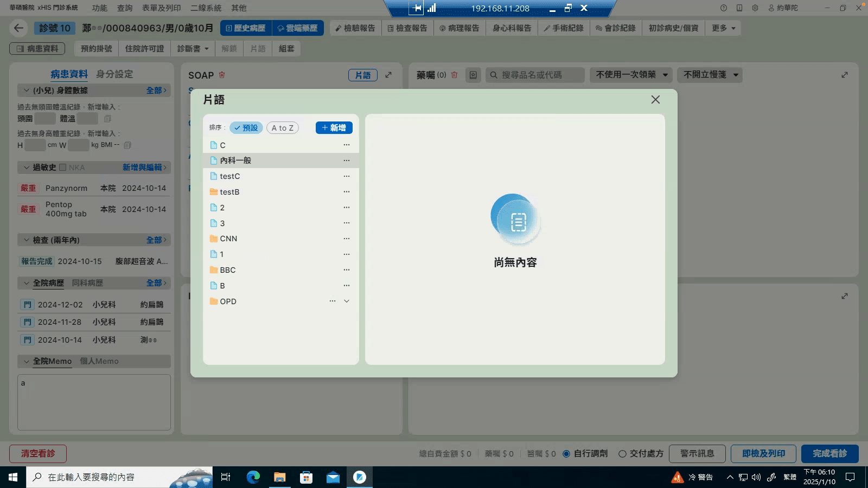Click the SOAP trash delete icon
This screenshot has width=868, height=488.
pos(222,75)
